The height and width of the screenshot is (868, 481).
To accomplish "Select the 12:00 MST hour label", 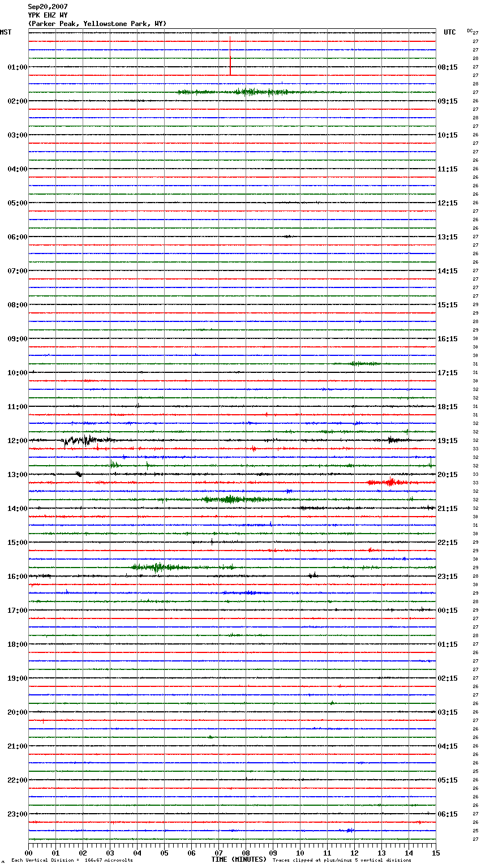I will (18, 441).
